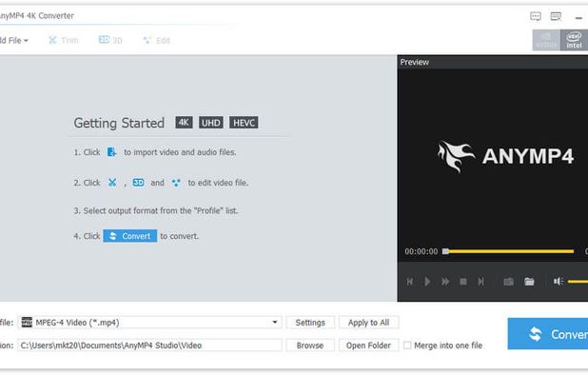The image size is (588, 375).
Task: Browse for destination folder
Action: 310,345
